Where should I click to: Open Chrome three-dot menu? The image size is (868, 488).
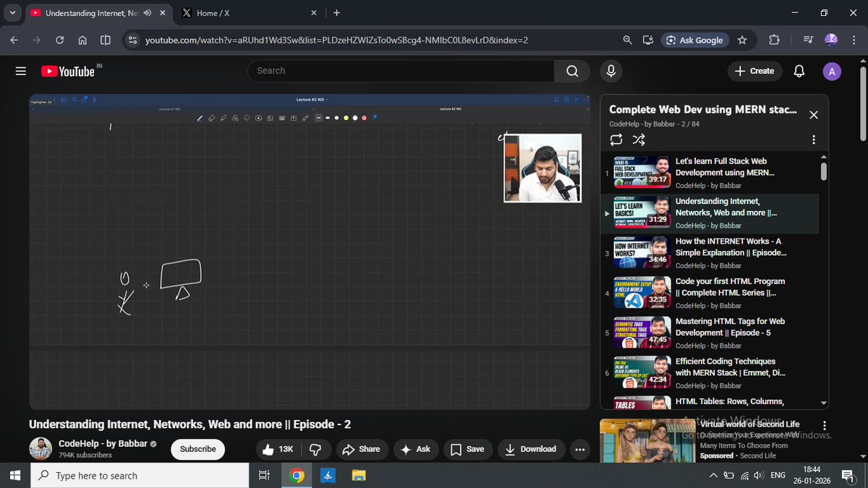(x=854, y=40)
